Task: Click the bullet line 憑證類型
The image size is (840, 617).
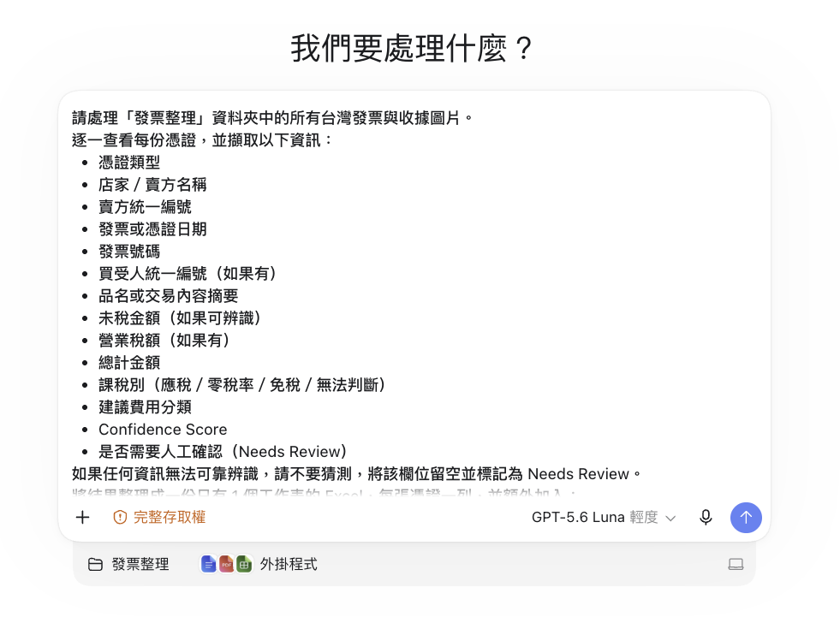Action: click(x=129, y=163)
